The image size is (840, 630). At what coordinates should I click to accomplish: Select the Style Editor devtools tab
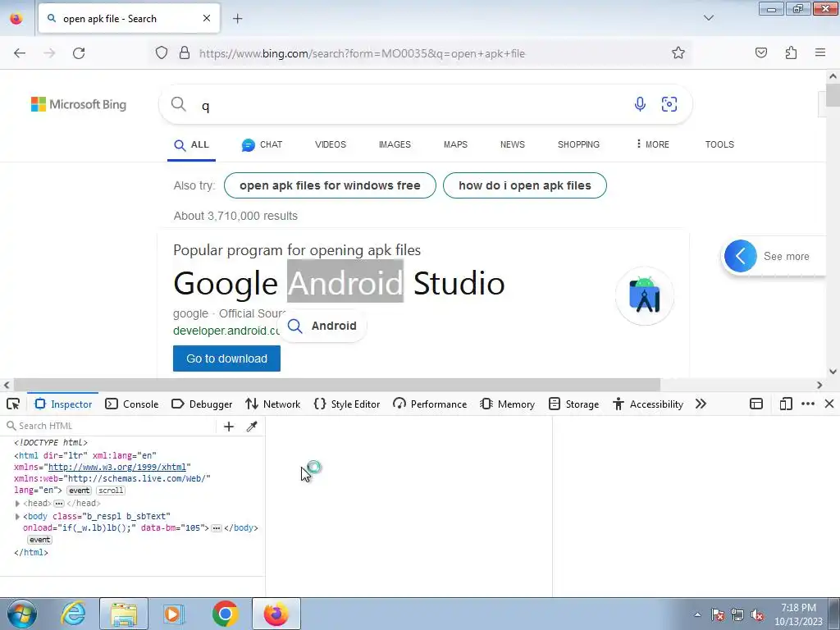pyautogui.click(x=347, y=404)
